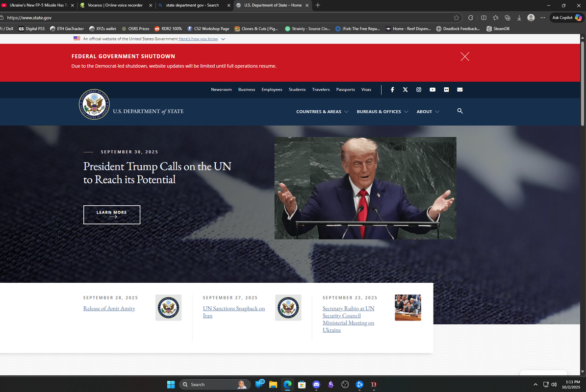Viewport: 586px width, 392px height.
Task: Go to Business in top navigation
Action: (x=247, y=90)
